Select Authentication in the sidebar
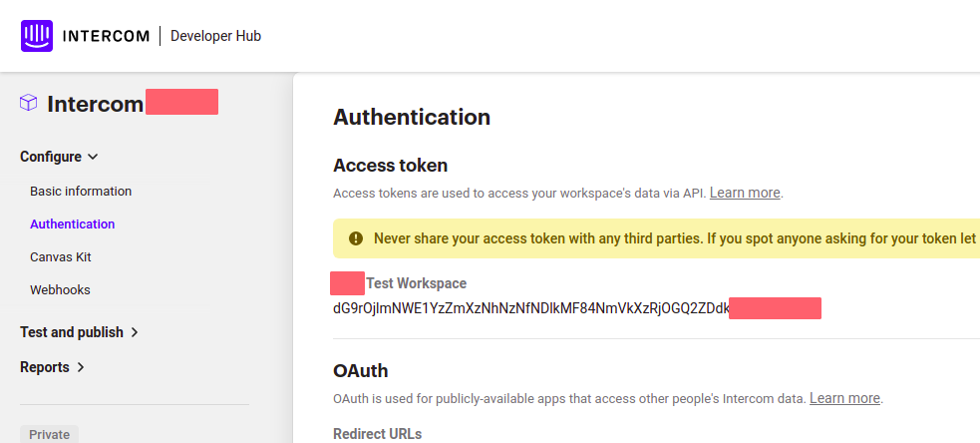The image size is (980, 443). [73, 224]
